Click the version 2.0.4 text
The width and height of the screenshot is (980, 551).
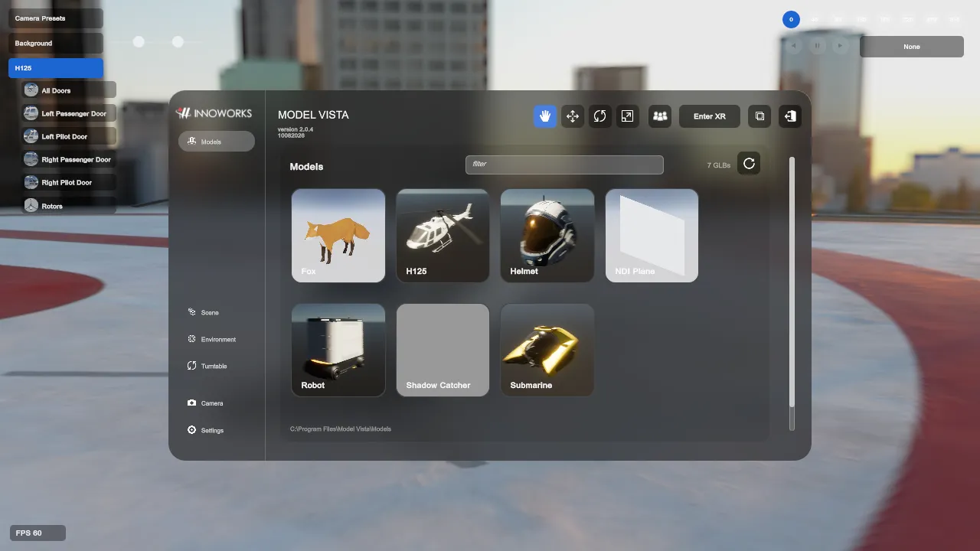296,129
